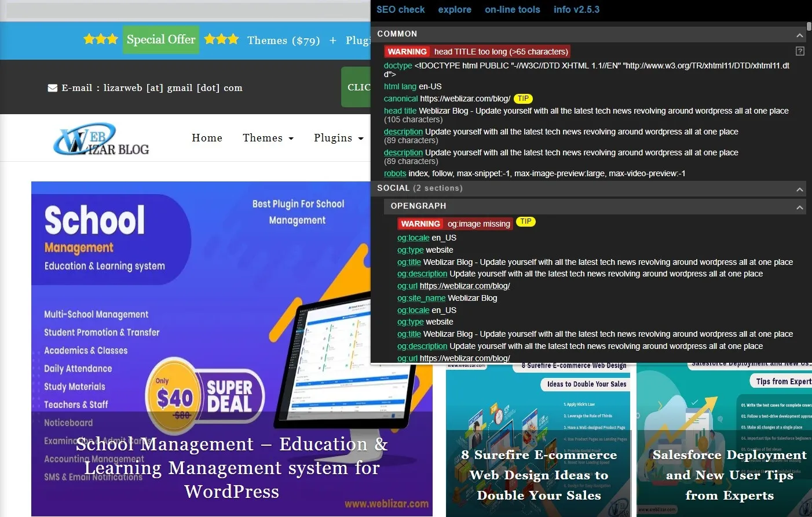812x517 pixels.
Task: Collapse the OPENGRAPH section chevron
Action: [799, 207]
